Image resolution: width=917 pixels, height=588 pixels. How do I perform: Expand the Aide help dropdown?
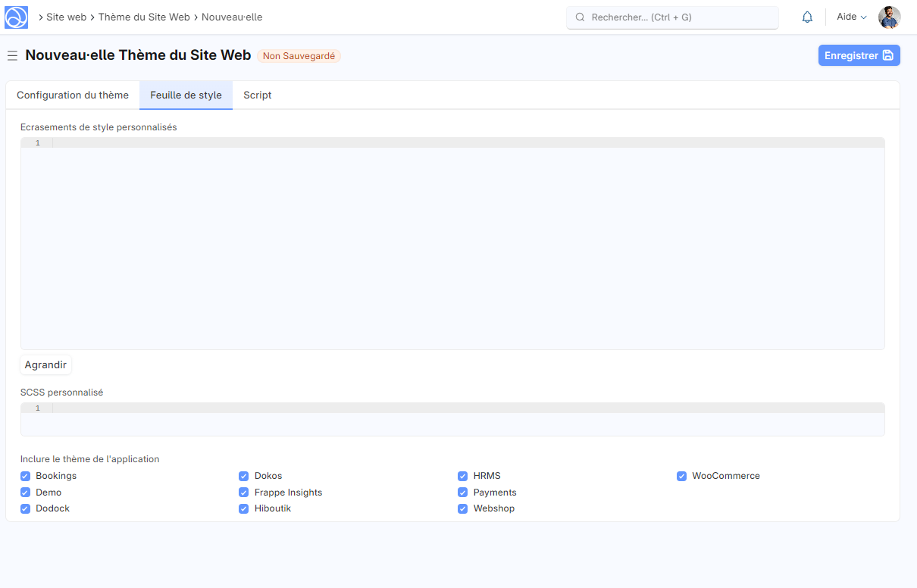point(851,17)
